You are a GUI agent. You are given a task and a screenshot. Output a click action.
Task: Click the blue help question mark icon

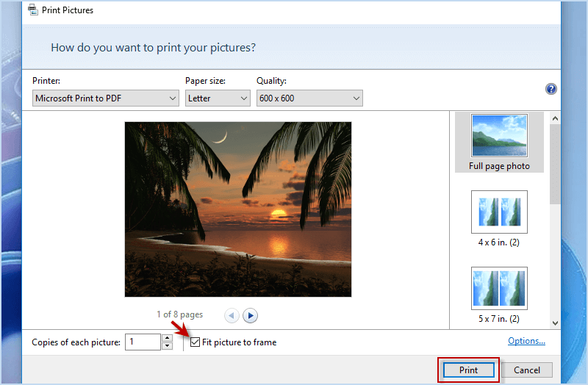tap(551, 89)
